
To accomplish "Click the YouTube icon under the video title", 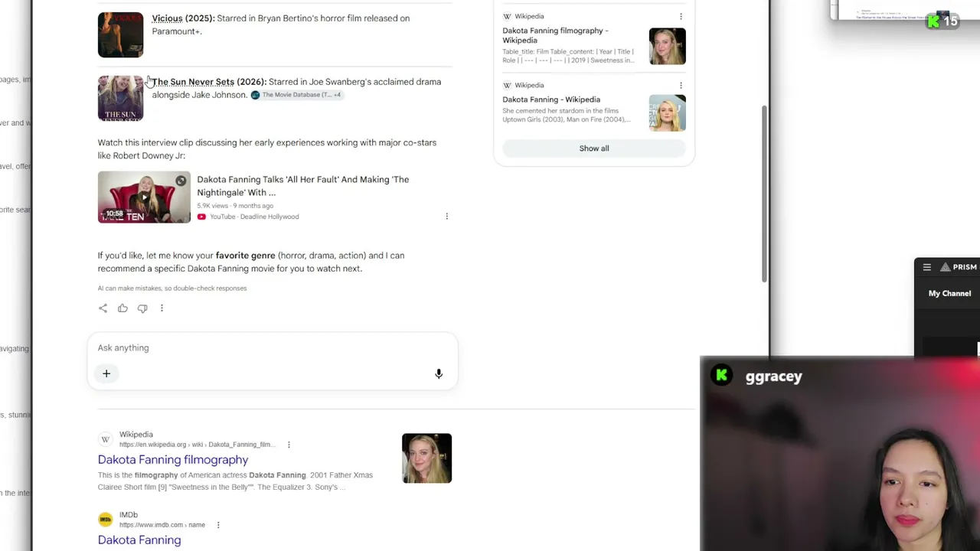I will (201, 217).
